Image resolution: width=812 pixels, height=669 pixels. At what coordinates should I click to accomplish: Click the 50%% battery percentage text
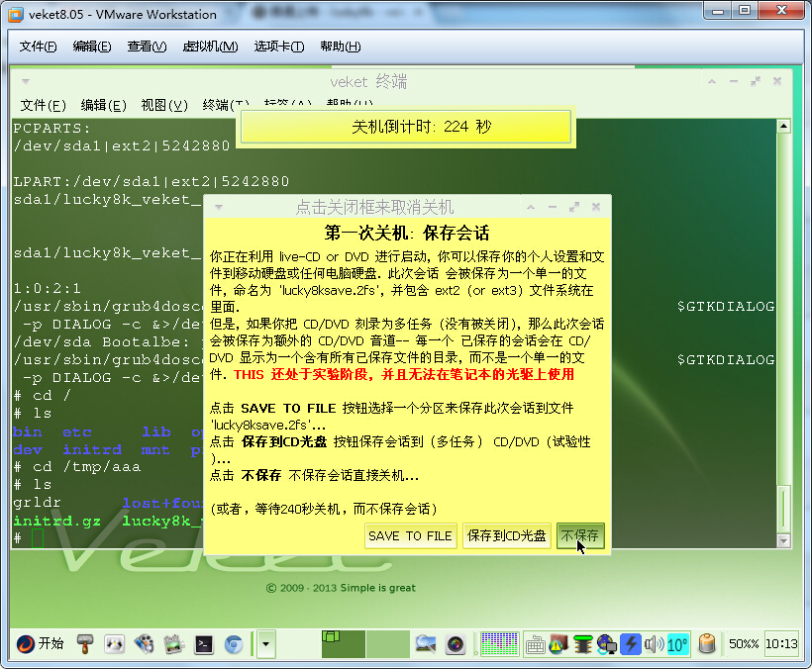coord(743,643)
